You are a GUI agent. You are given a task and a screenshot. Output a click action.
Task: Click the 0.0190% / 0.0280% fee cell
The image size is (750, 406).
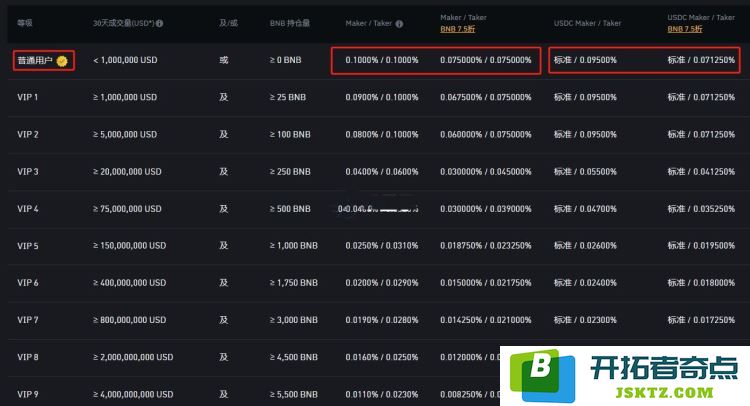tap(382, 320)
